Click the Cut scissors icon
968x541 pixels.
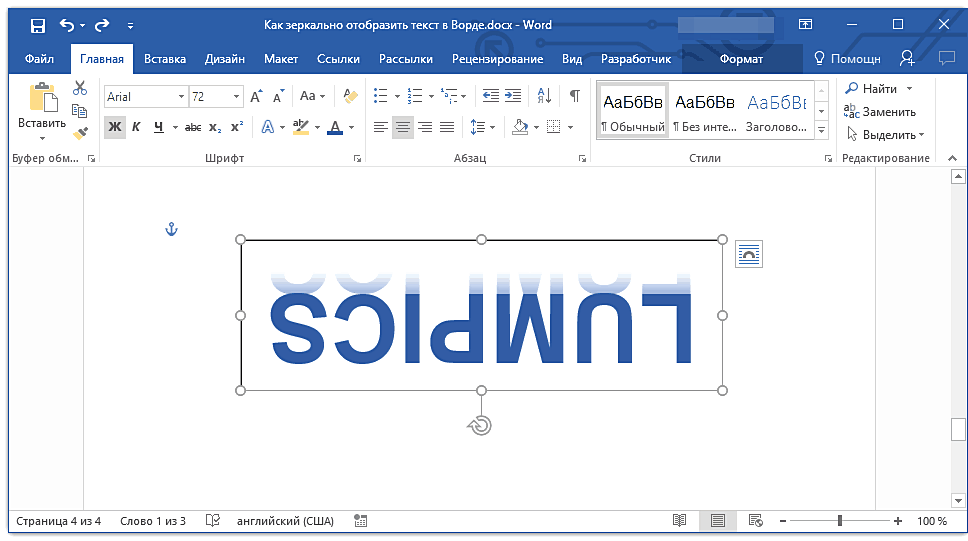pos(81,89)
